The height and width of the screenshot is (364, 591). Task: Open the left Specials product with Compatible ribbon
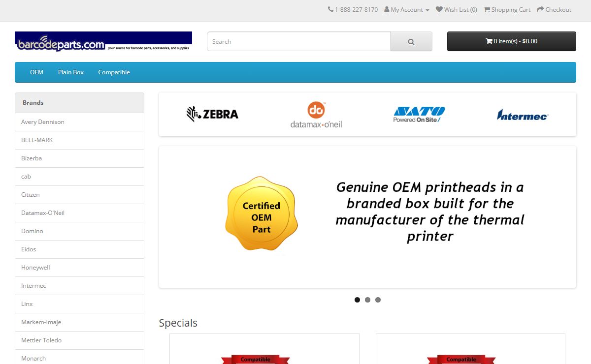(x=264, y=349)
